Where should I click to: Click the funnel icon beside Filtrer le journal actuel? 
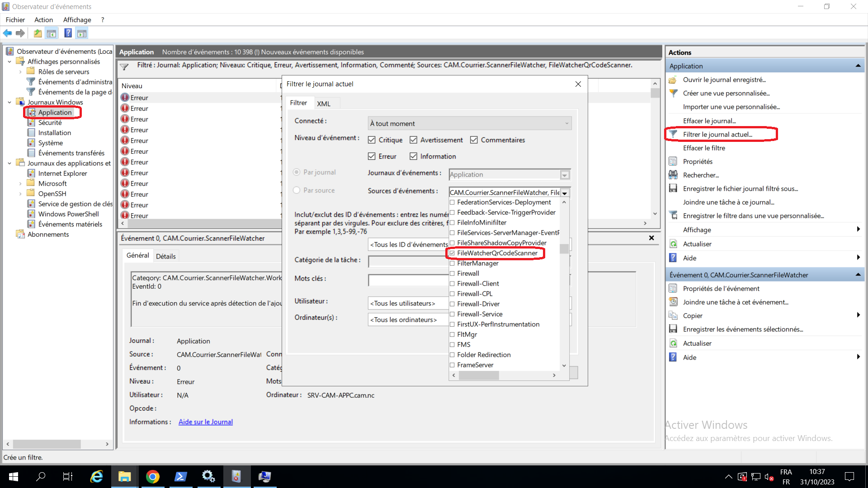(673, 134)
